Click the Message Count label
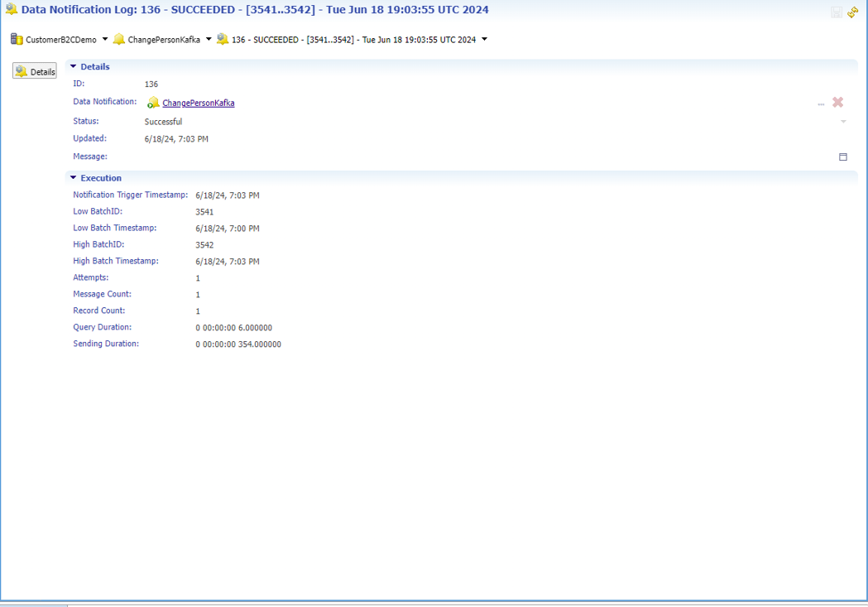This screenshot has height=607, width=868. pos(103,294)
